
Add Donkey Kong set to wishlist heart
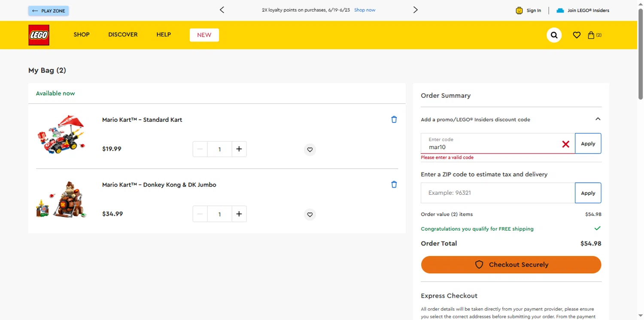[310, 214]
